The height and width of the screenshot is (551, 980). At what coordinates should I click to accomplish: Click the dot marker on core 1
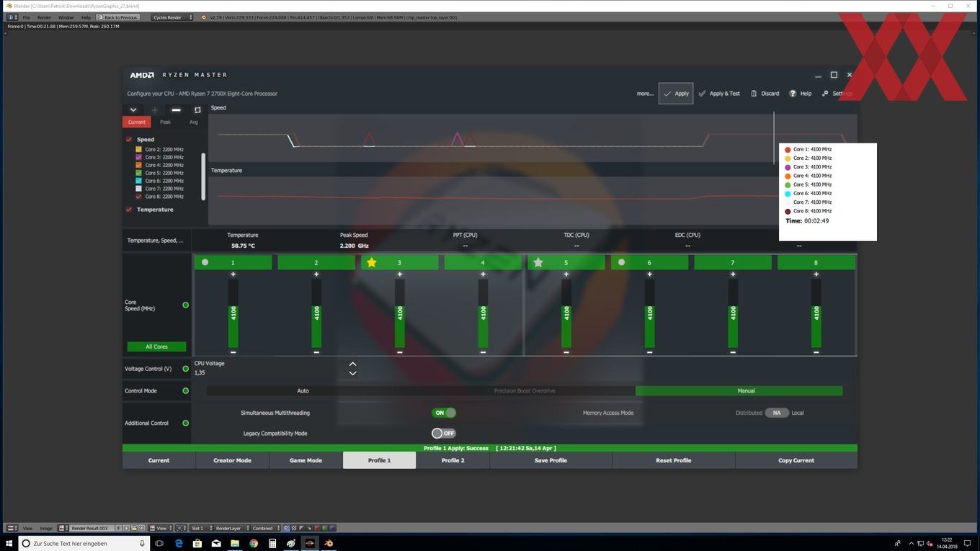(x=205, y=262)
